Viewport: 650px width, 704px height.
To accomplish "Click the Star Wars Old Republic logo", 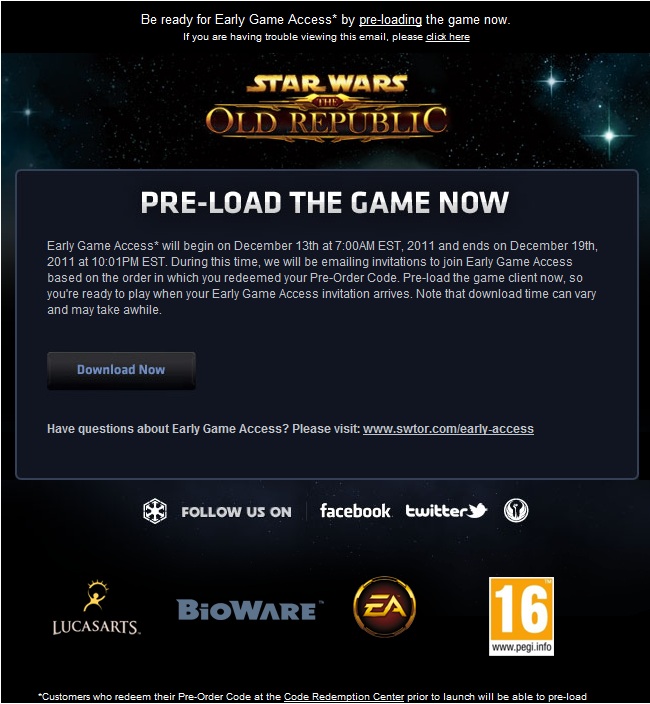I will [326, 108].
